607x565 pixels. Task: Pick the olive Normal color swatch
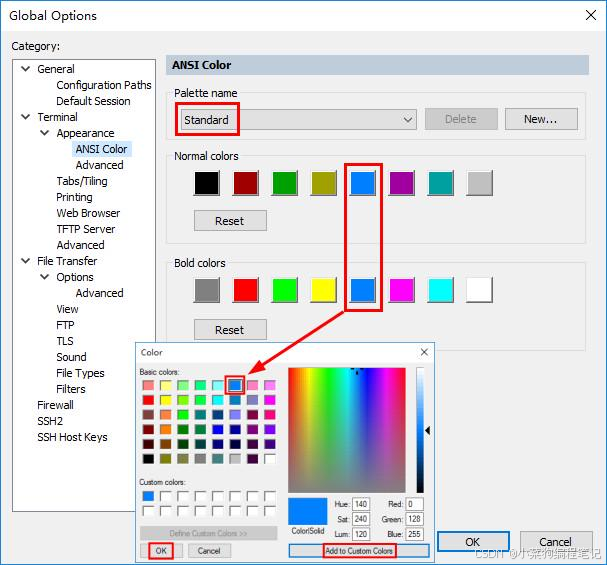click(324, 183)
